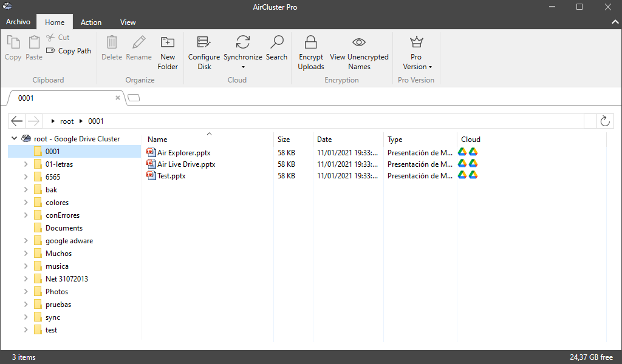622x364 pixels.
Task: Expand the Photos folder
Action: pyautogui.click(x=26, y=292)
